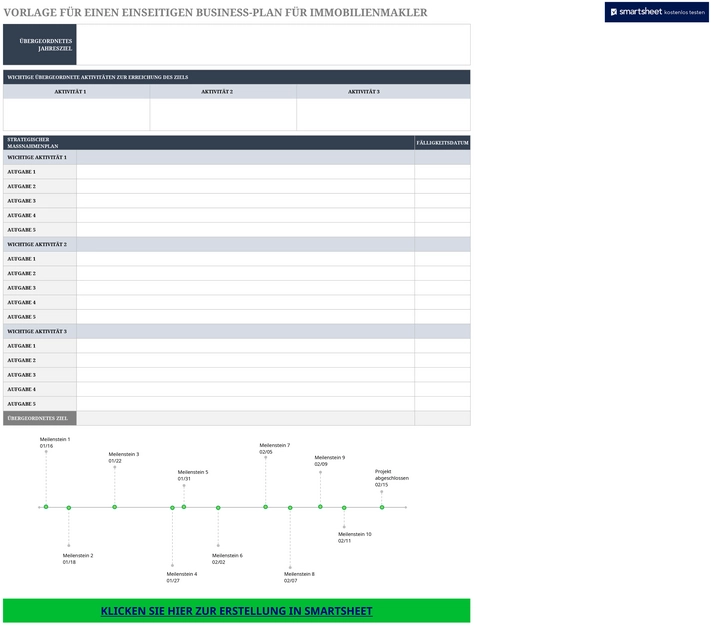Select Aufgabe 1 under Wichtige Aktivität 3
Screen dimensions: 711x626
tap(40, 346)
